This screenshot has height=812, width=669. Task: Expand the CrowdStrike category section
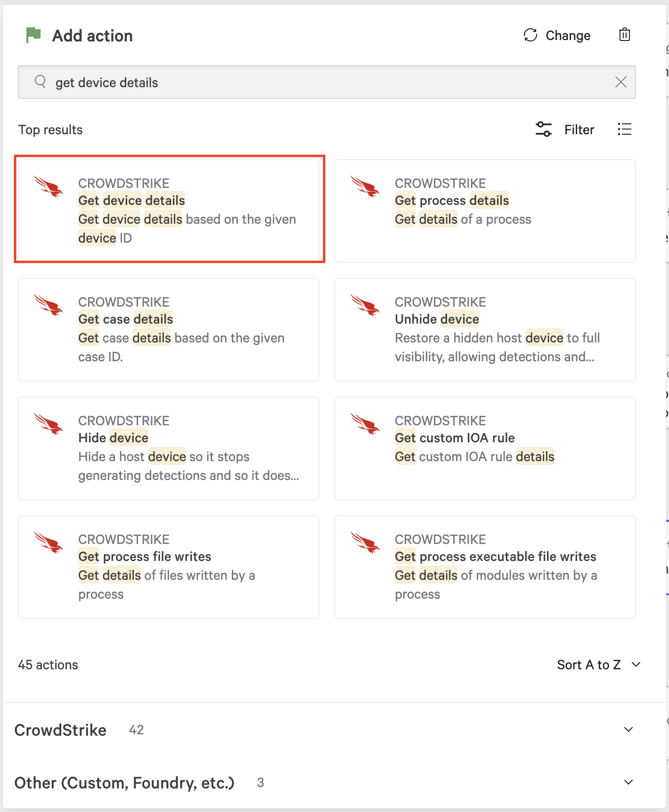(x=628, y=730)
